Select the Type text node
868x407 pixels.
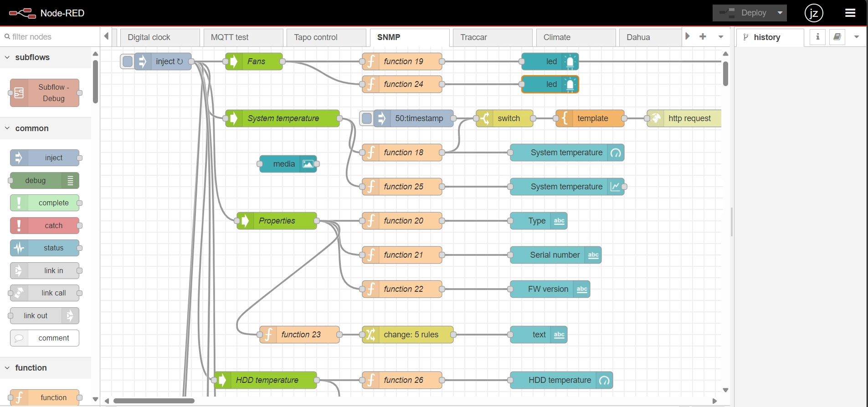click(539, 221)
